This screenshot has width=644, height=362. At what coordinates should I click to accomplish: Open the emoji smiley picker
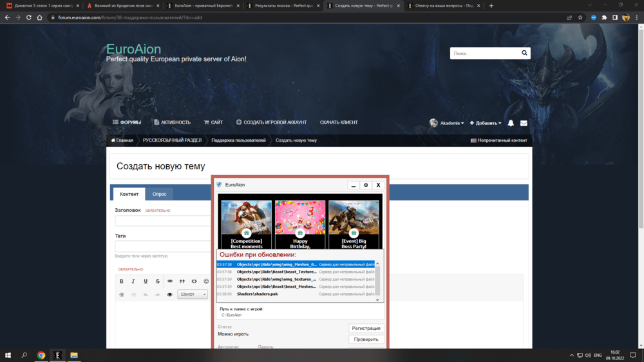click(206, 281)
